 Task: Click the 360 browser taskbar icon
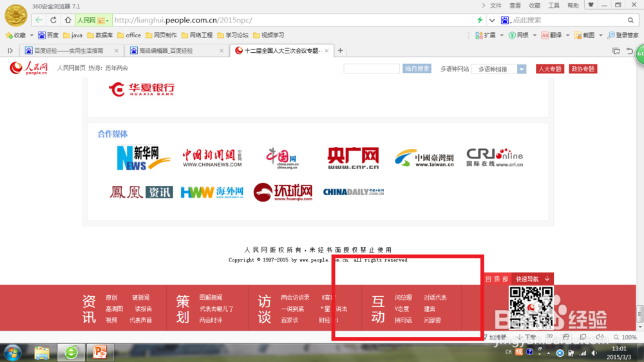point(71,352)
